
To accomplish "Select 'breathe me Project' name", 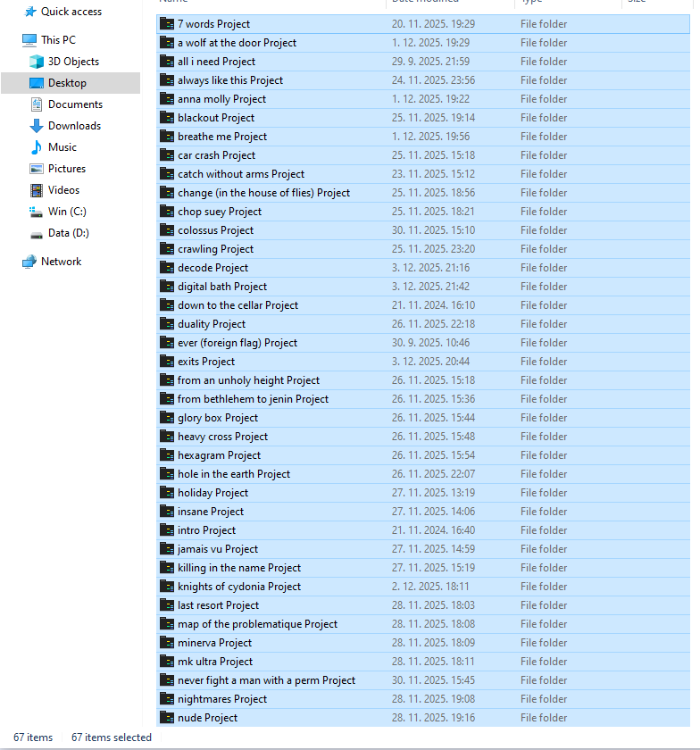I will coord(222,137).
